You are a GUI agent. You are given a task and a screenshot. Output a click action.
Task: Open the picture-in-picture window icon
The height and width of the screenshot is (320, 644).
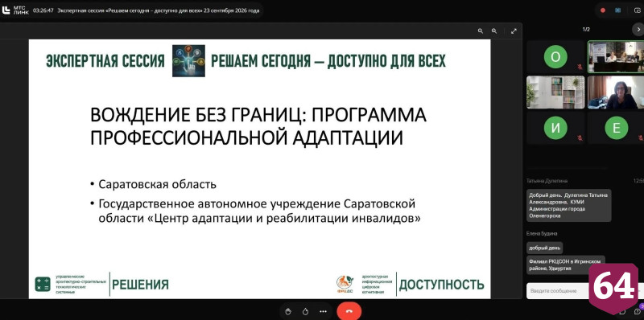638,10
